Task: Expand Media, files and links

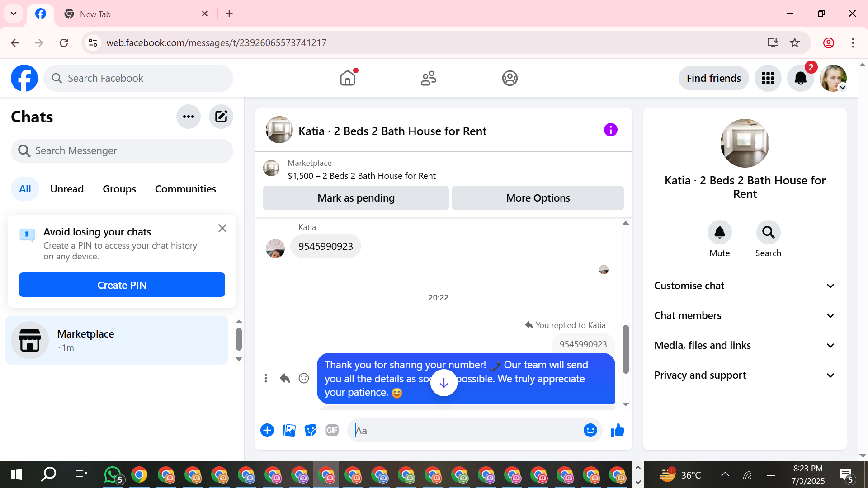Action: coord(744,345)
